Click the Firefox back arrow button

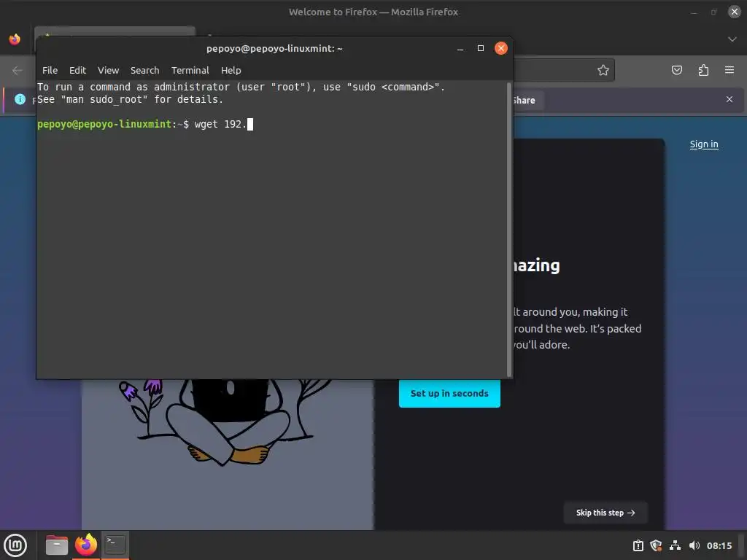(x=18, y=71)
